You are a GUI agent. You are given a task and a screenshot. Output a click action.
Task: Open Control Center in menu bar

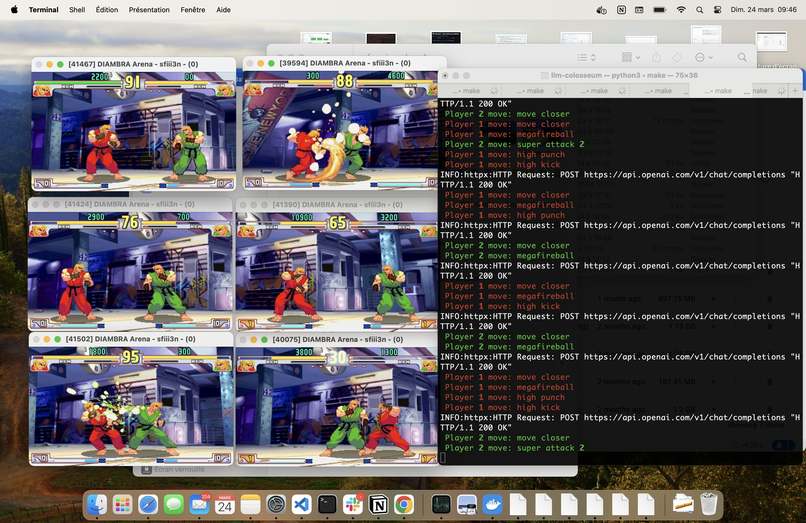click(718, 9)
